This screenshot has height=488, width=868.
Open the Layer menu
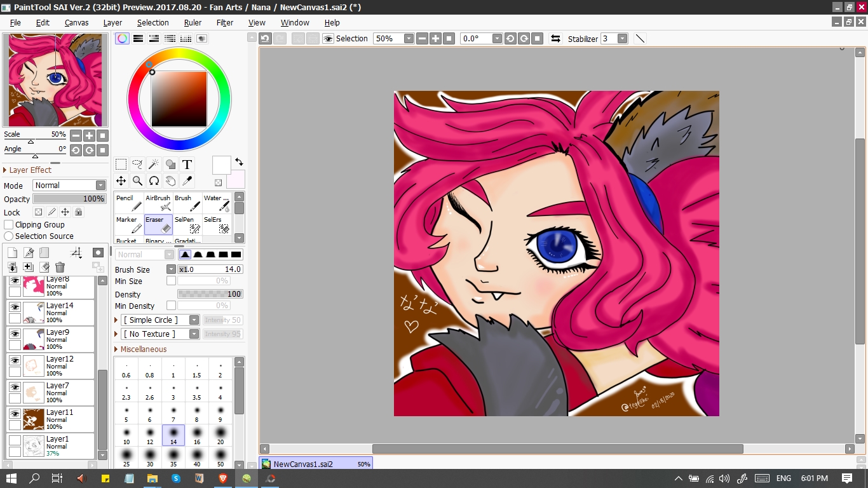click(112, 22)
